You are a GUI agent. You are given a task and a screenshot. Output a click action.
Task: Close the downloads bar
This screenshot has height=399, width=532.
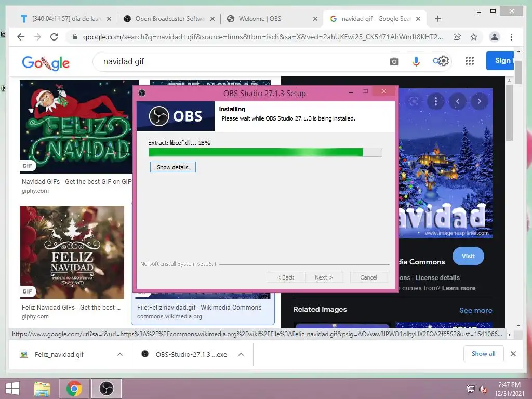pyautogui.click(x=513, y=354)
